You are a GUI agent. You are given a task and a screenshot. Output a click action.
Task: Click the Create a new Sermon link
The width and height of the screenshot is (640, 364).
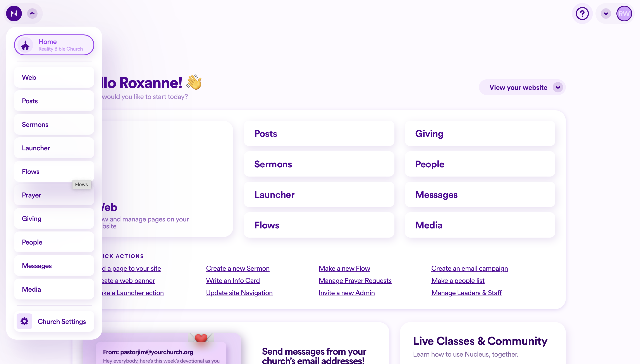pyautogui.click(x=237, y=269)
